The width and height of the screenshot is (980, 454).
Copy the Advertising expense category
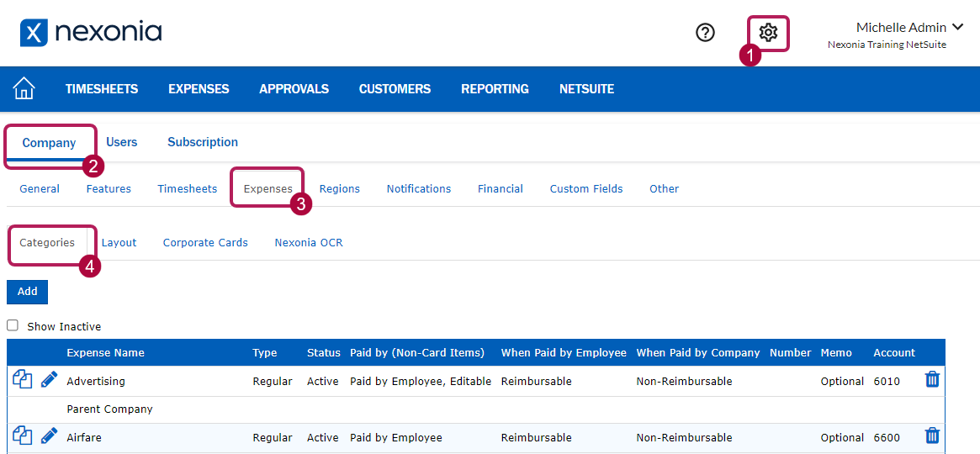pos(23,380)
